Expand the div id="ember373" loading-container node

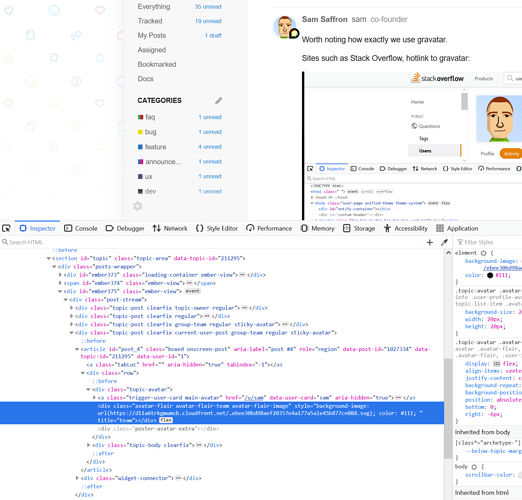(60, 275)
